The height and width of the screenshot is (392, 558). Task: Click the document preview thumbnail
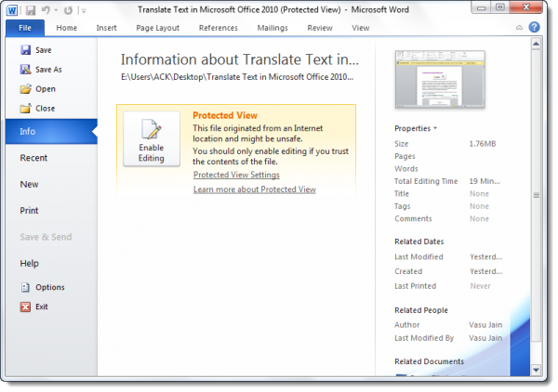(440, 79)
